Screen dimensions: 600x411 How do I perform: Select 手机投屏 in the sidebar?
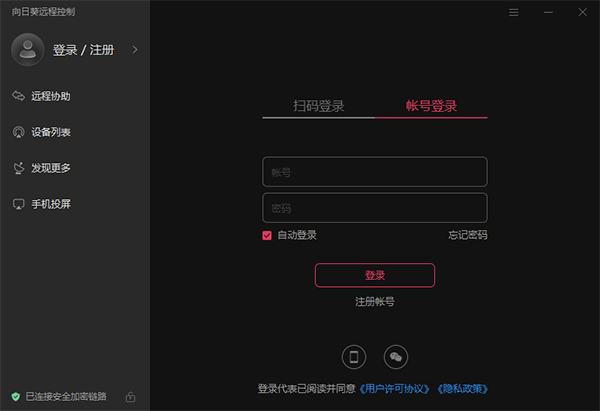(x=51, y=204)
